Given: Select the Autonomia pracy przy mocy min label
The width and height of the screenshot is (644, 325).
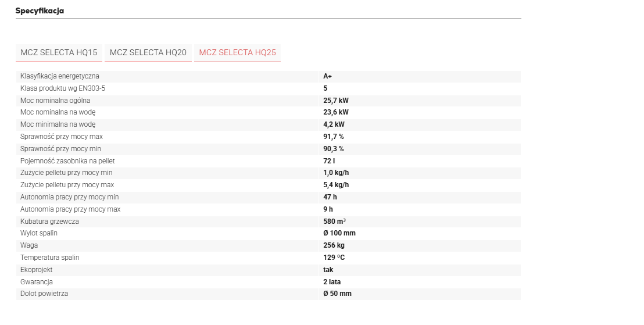Looking at the screenshot, I should (x=69, y=197).
